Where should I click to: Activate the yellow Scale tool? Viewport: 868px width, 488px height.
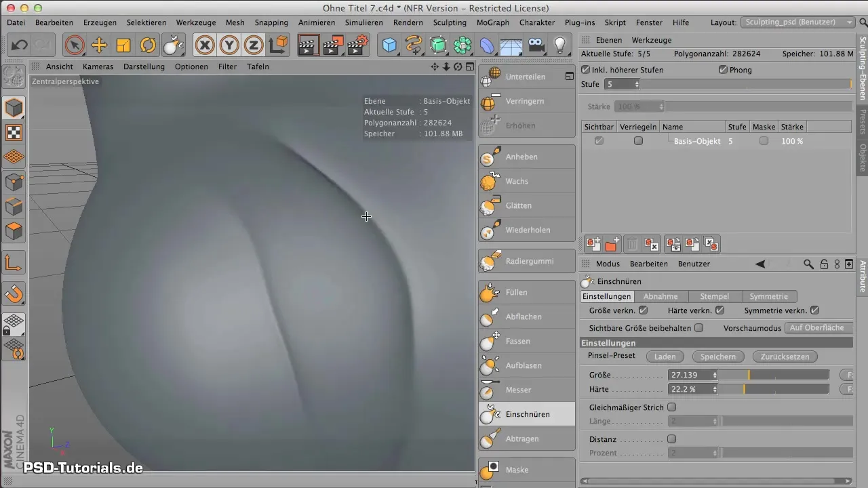point(123,45)
